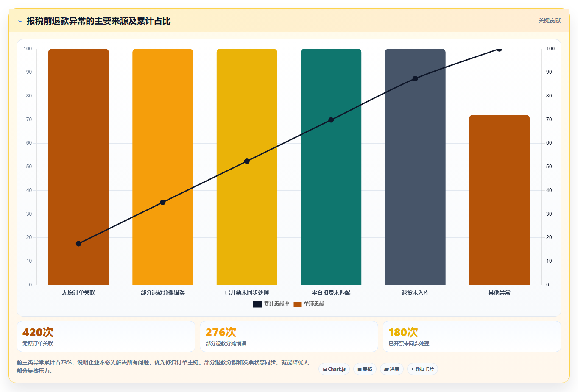Click the legend text 单项贡献
Image resolution: width=578 pixels, height=392 pixels.
pyautogui.click(x=314, y=304)
